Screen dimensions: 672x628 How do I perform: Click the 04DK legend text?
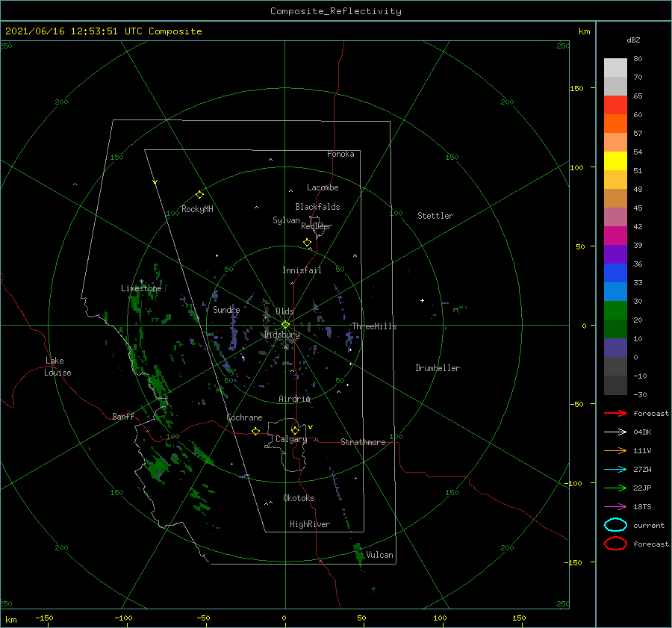click(642, 432)
